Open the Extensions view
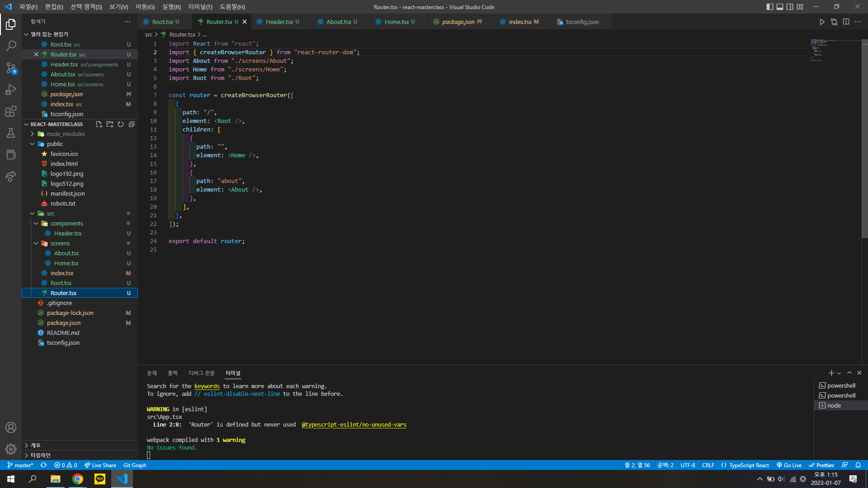Image resolution: width=868 pixels, height=488 pixels. pos(11,111)
